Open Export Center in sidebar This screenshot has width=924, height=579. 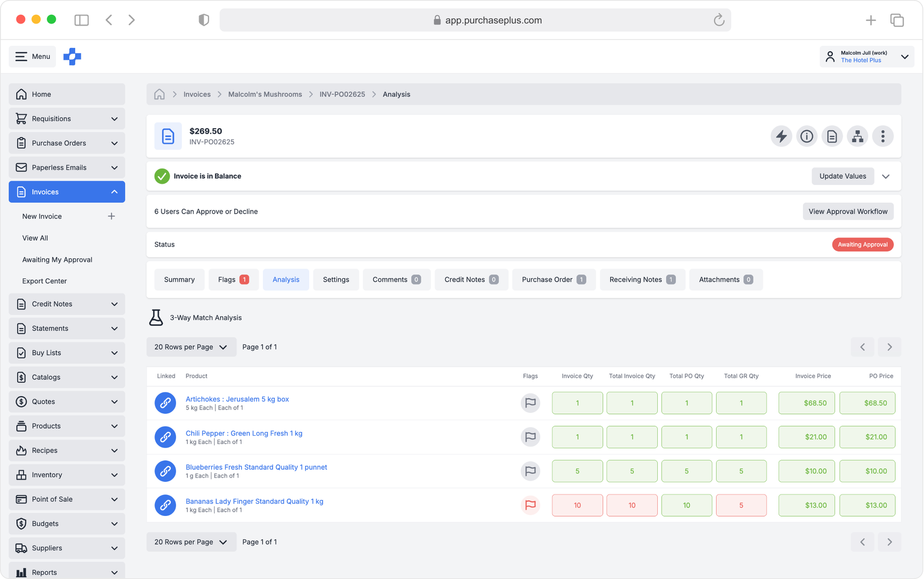tap(45, 281)
